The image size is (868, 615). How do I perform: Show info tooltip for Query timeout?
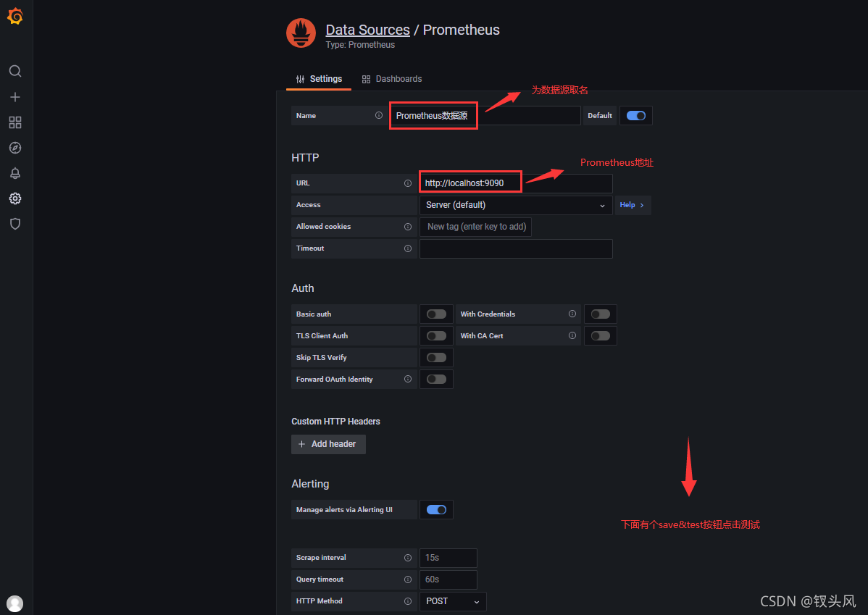click(408, 580)
